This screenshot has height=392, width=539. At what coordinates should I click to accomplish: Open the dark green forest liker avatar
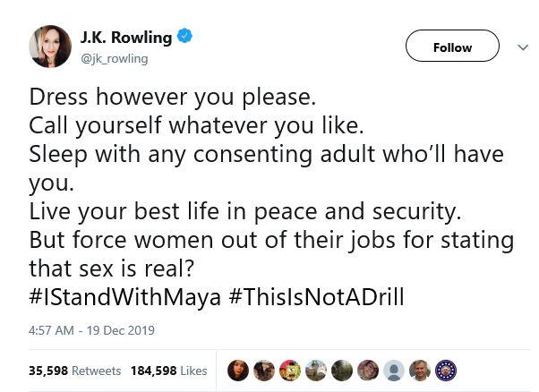pos(342,371)
